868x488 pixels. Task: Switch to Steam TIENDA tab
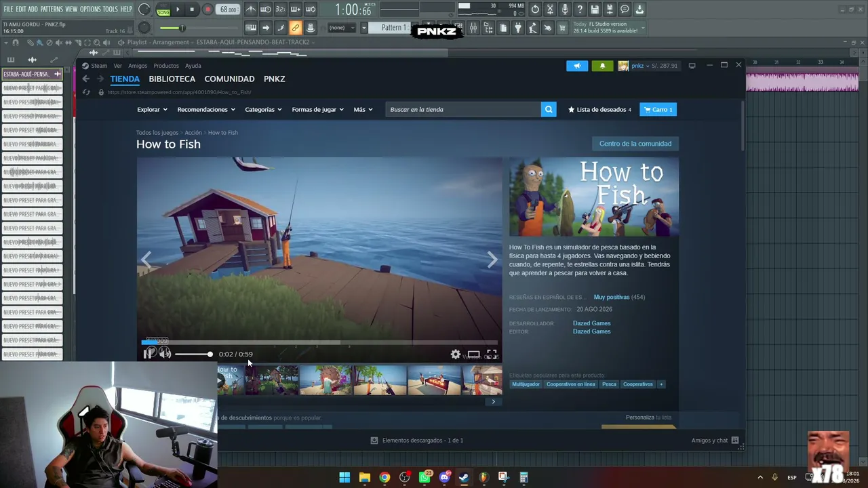(125, 79)
